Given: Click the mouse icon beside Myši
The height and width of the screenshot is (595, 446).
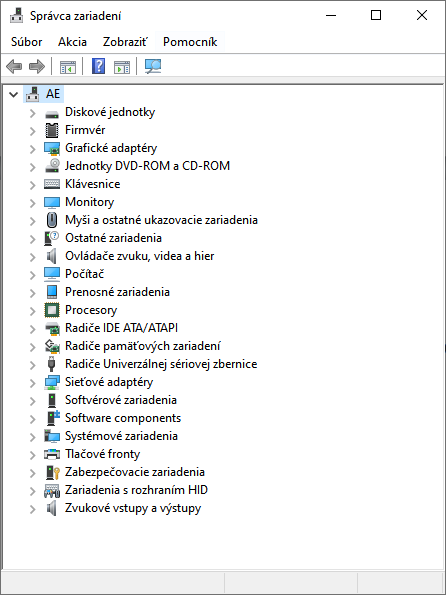Looking at the screenshot, I should point(52,220).
